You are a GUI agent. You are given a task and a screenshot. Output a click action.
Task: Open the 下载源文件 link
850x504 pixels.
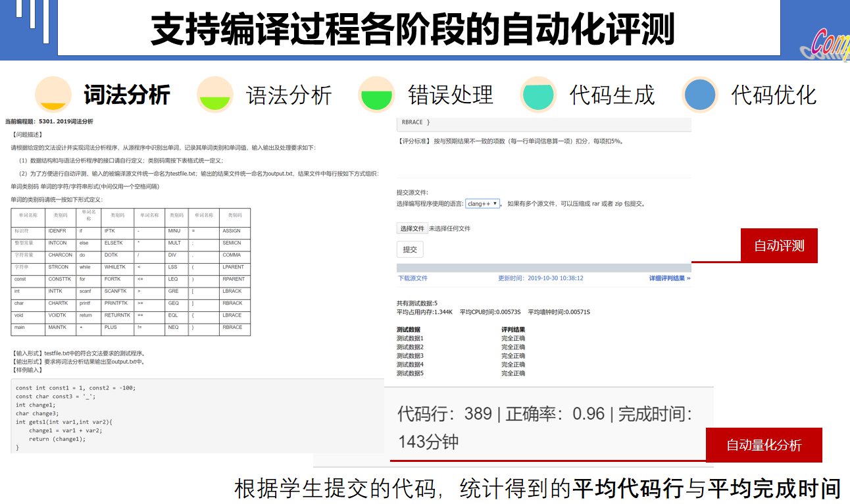413,278
